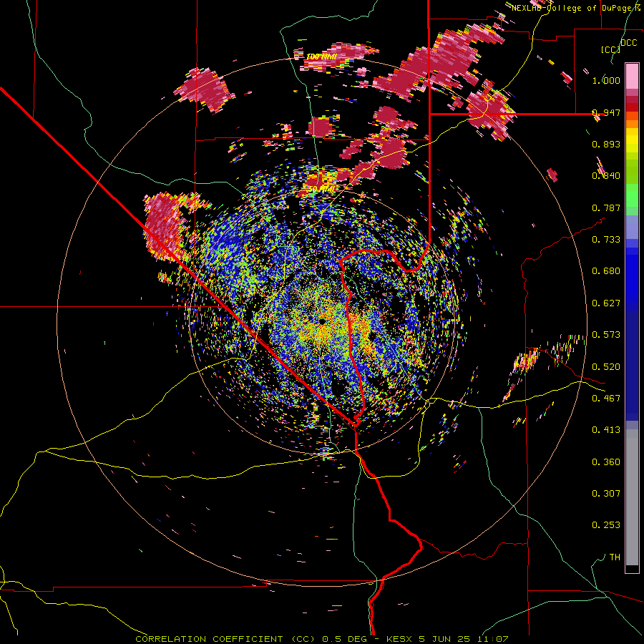Click the 0.307 color scale label
The width and height of the screenshot is (644, 644).
(x=606, y=494)
